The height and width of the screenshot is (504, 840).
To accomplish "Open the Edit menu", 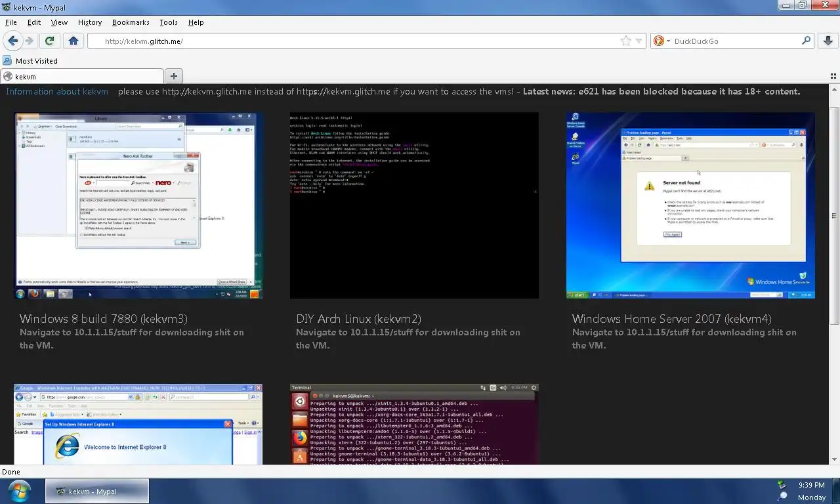I will click(x=34, y=22).
